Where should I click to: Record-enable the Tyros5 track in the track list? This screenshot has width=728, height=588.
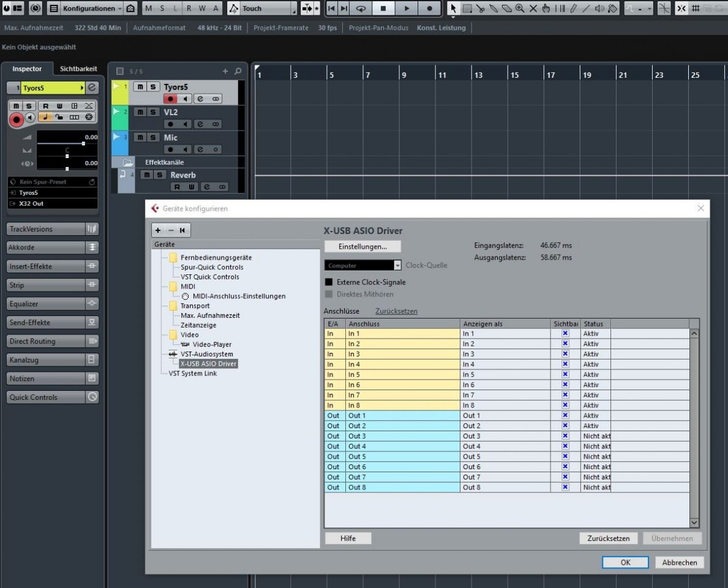(171, 99)
